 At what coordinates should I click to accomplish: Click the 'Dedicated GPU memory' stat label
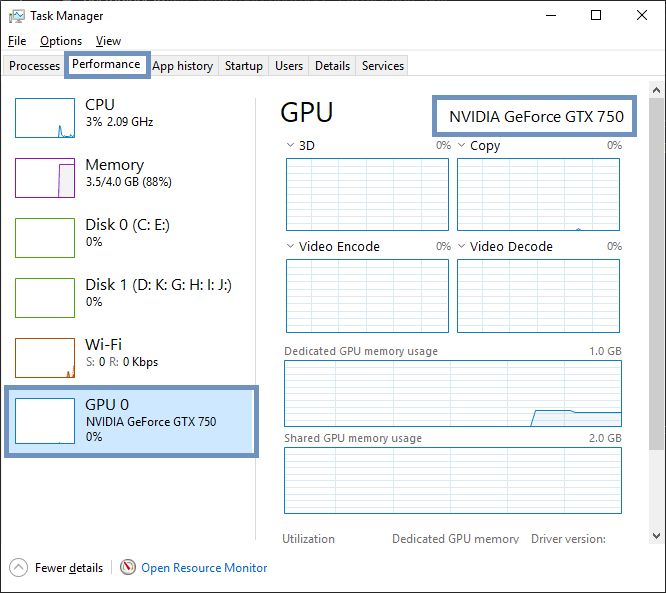(455, 539)
